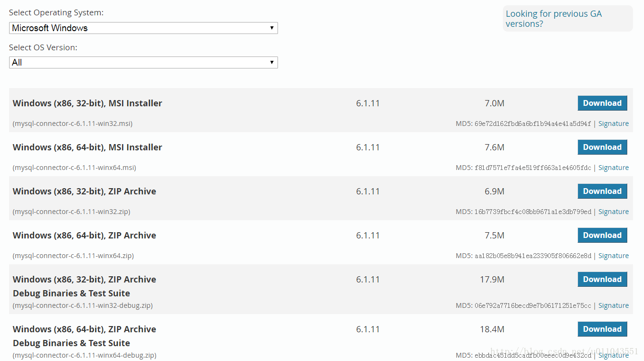Download 64-bit Debug Binaries ZIP

coord(602,329)
